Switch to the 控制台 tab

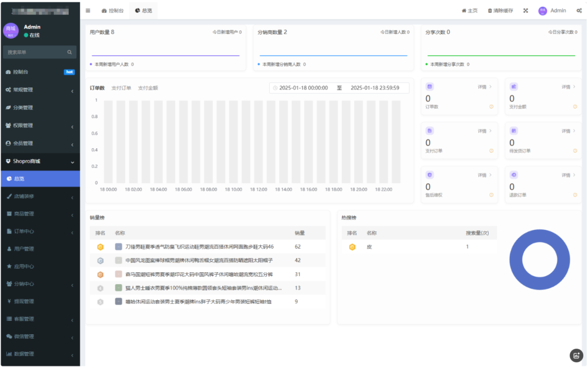point(114,10)
